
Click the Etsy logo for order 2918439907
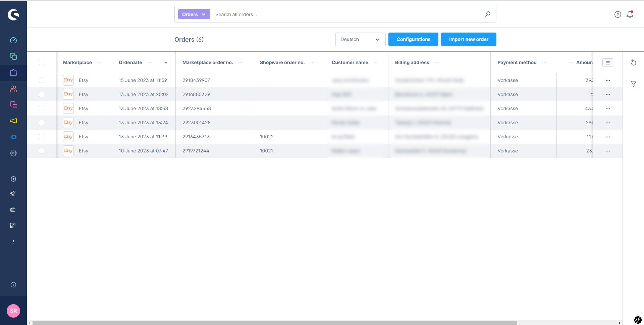point(68,80)
